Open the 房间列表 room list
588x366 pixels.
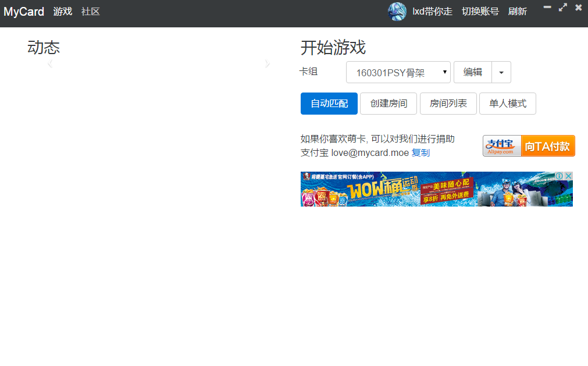(448, 104)
